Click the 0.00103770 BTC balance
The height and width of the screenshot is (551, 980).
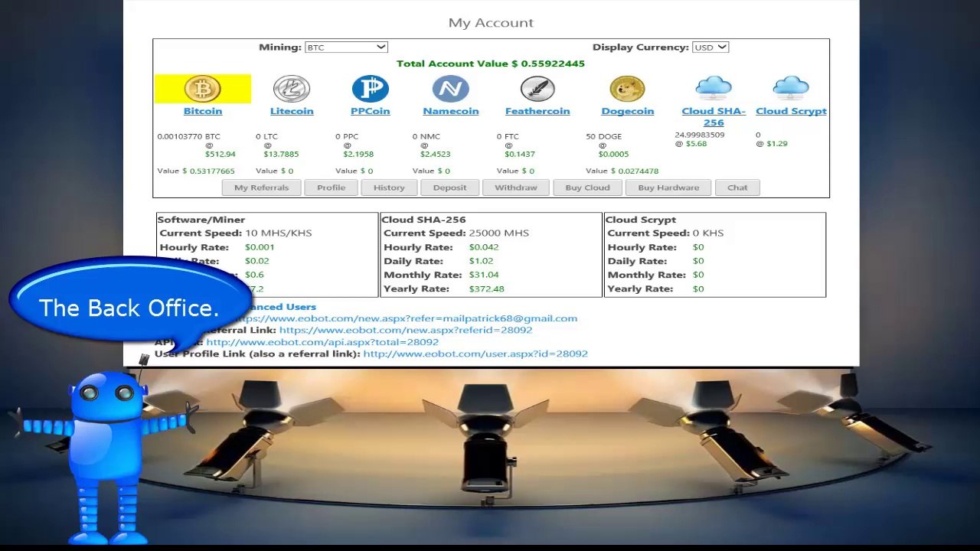(188, 136)
